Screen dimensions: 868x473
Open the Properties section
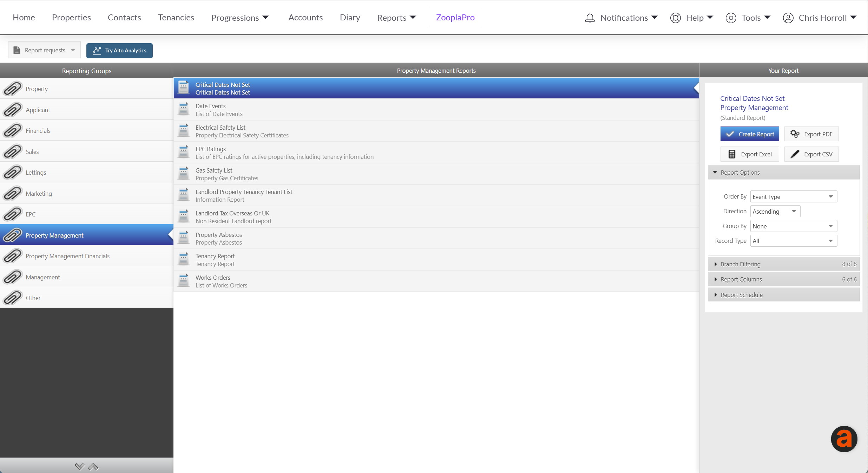(x=71, y=18)
